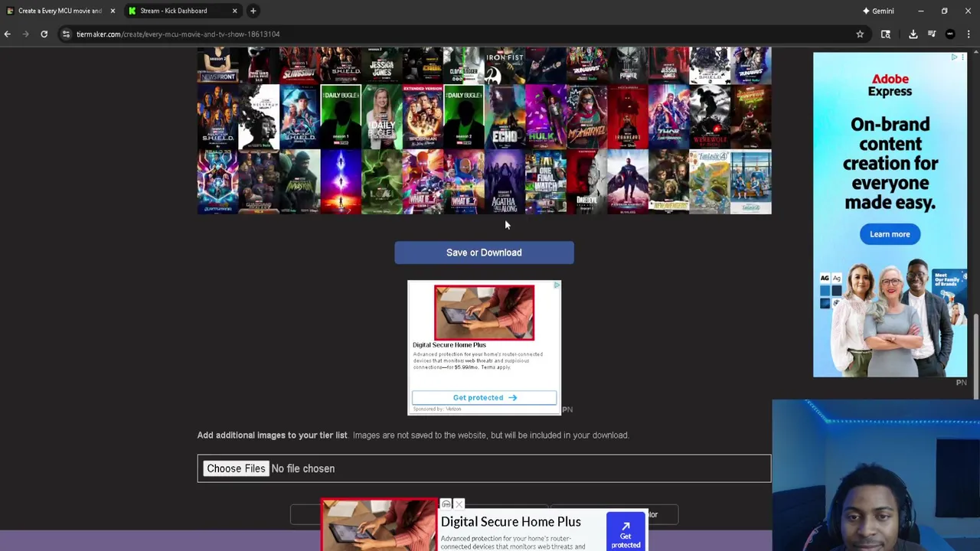Image resolution: width=980 pixels, height=551 pixels.
Task: Select the Daily Bugle season 1 poster
Action: 341,117
